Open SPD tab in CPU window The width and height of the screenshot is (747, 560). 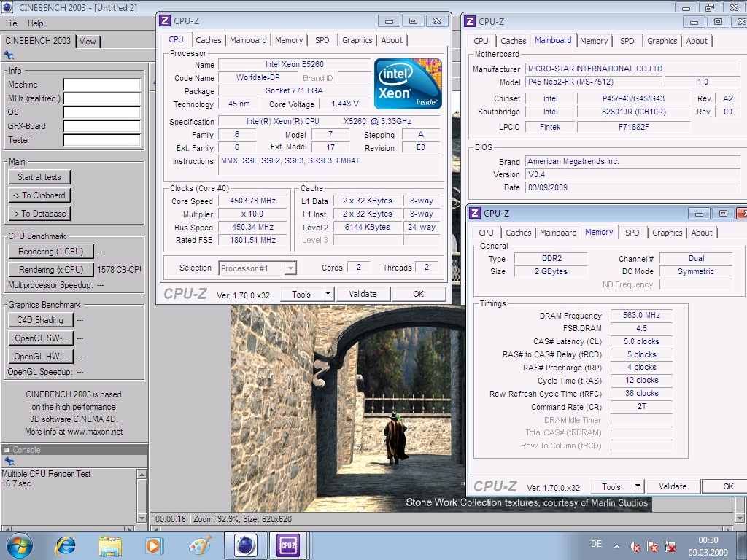click(322, 40)
